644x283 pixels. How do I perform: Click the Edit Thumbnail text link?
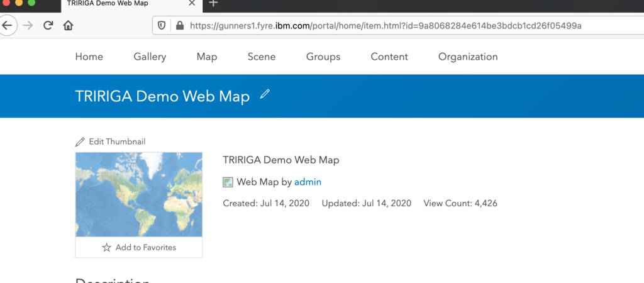point(117,141)
